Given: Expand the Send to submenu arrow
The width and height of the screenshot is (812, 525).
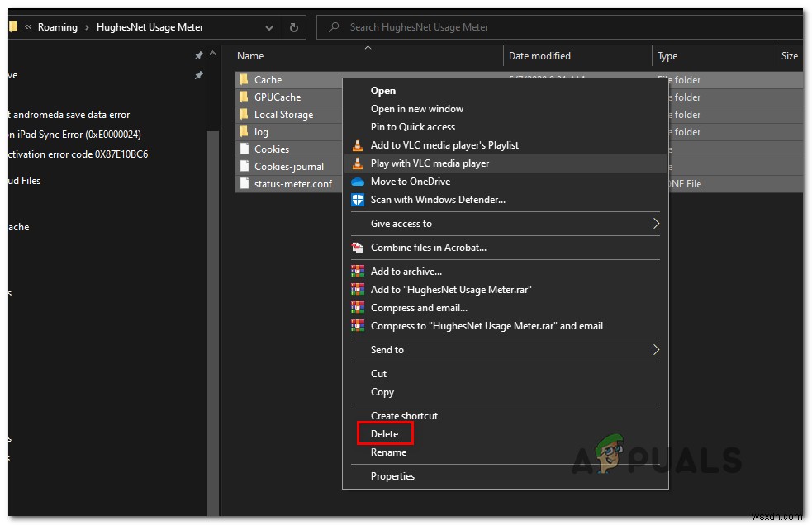Looking at the screenshot, I should 656,350.
